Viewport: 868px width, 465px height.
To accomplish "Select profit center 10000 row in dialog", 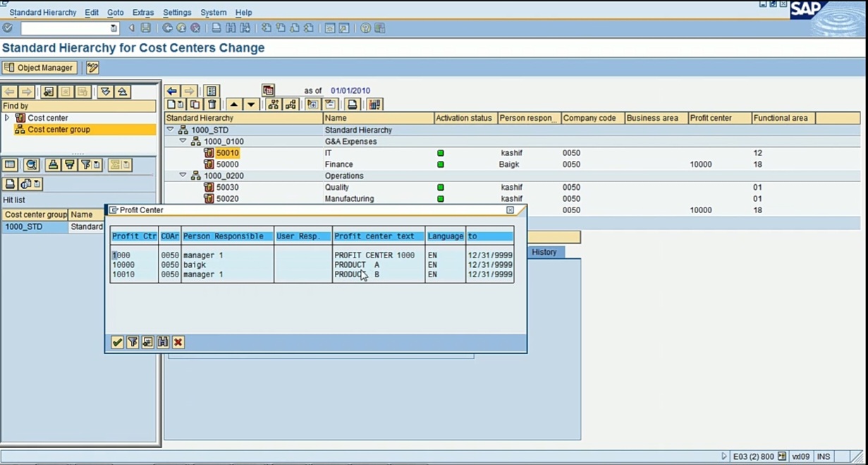I will point(312,265).
